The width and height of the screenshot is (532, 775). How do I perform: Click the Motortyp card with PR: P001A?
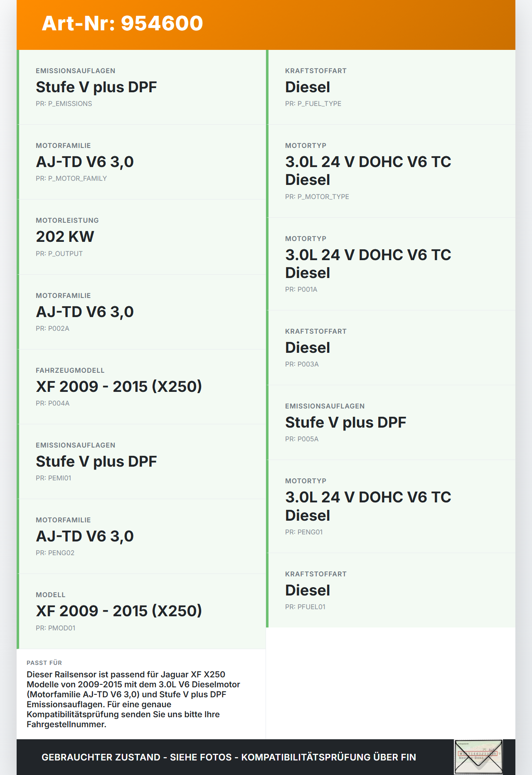tap(391, 264)
